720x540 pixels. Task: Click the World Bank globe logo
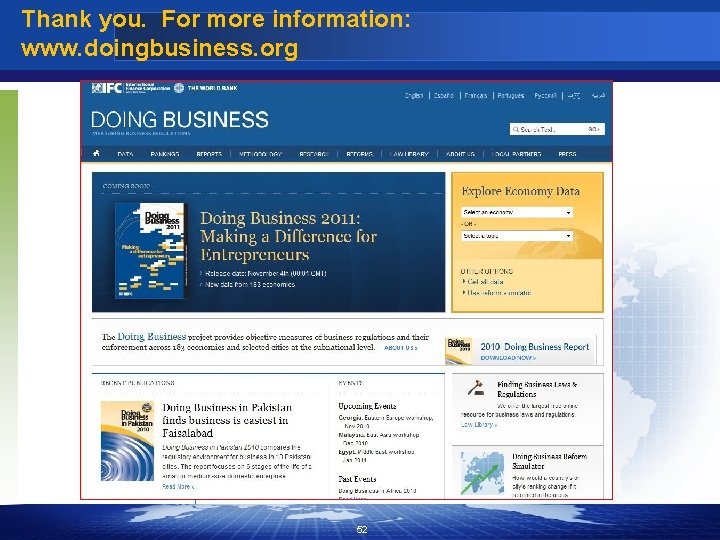179,88
